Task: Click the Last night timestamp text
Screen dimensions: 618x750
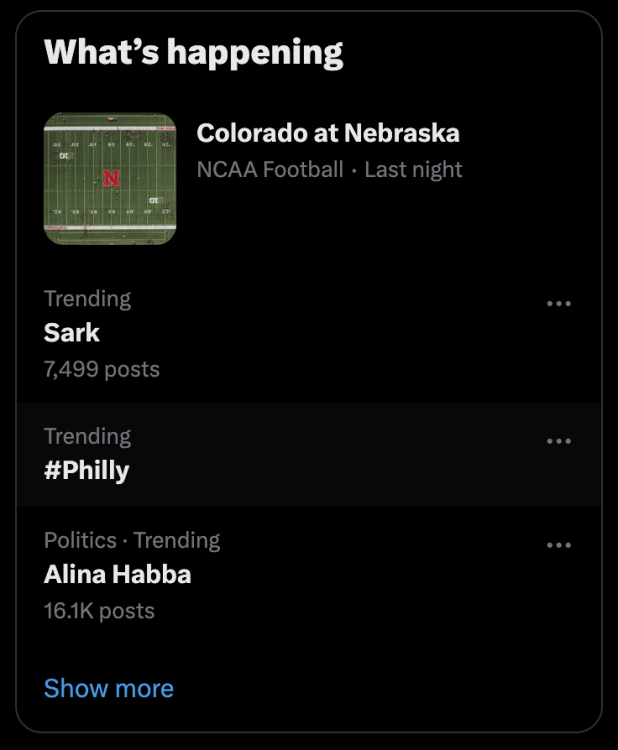Action: 413,169
